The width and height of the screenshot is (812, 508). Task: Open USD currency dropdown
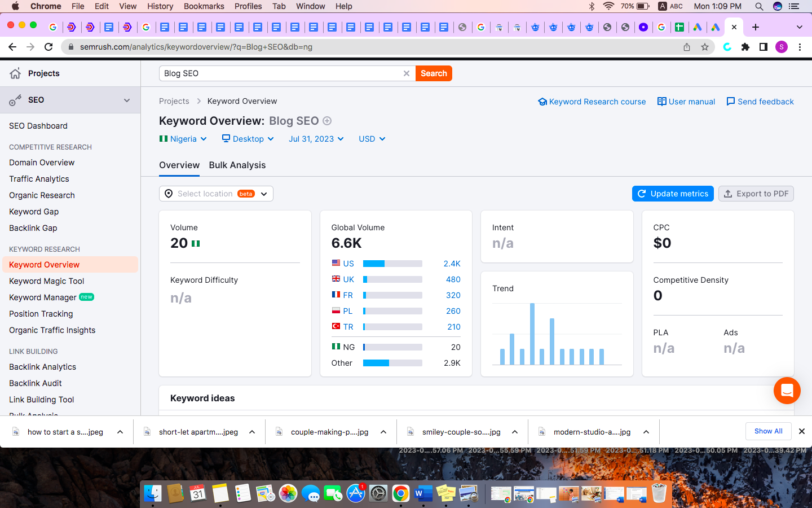click(372, 139)
